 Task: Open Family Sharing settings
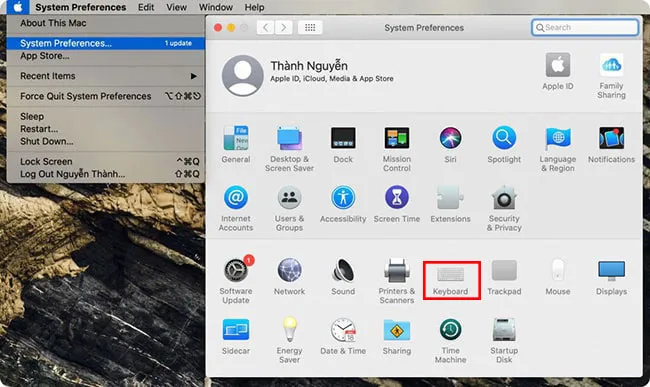pyautogui.click(x=611, y=75)
